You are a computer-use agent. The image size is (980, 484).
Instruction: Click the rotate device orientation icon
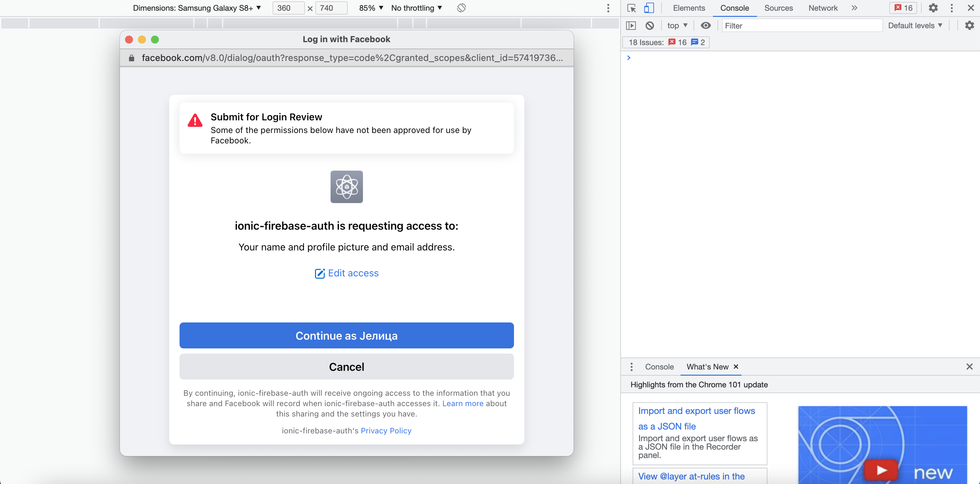click(x=461, y=8)
